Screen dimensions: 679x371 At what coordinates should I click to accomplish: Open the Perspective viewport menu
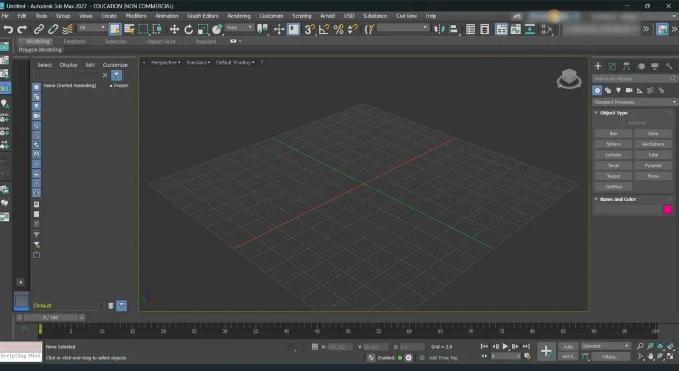165,62
